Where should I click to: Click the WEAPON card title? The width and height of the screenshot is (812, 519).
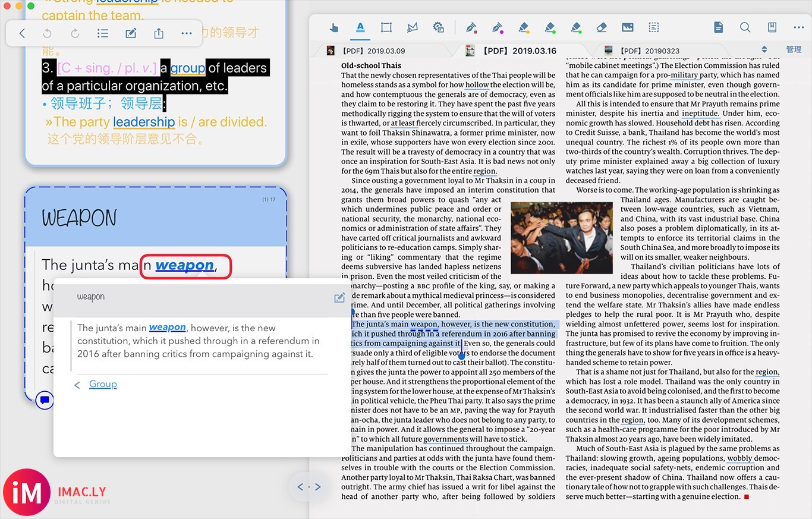pos(79,218)
